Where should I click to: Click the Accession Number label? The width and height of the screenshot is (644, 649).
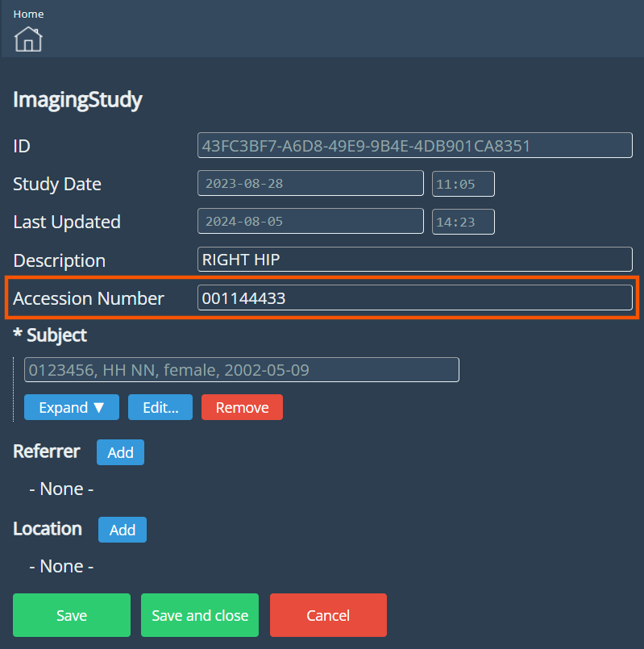point(89,298)
